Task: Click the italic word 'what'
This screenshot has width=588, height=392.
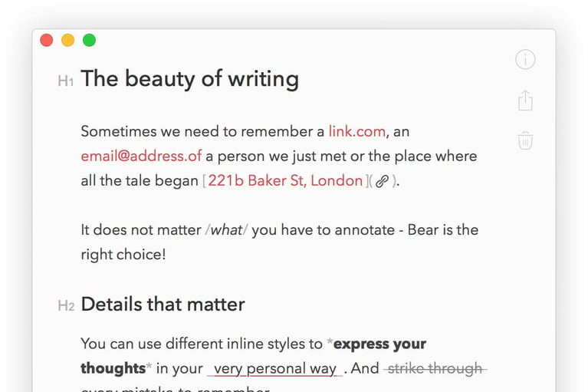Action: (227, 229)
